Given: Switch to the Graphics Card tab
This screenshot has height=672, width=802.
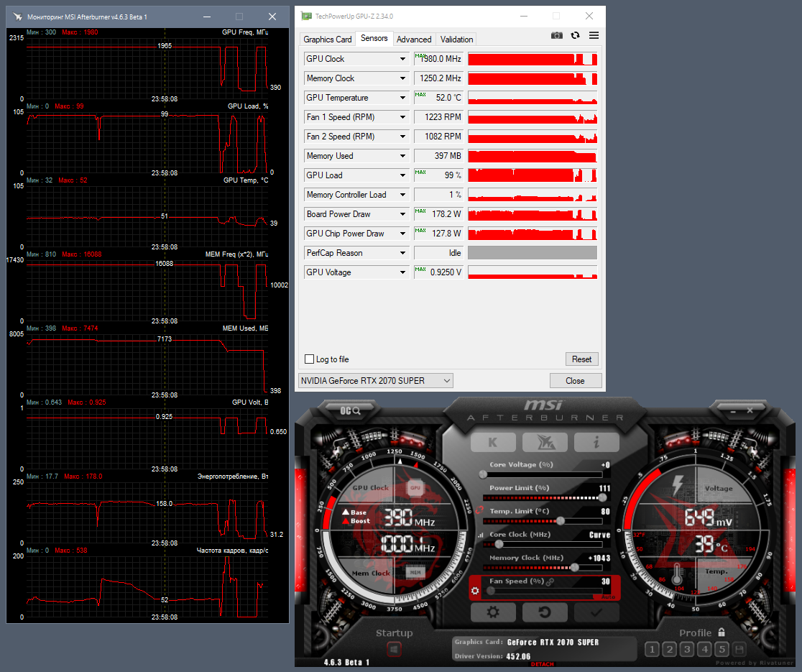Looking at the screenshot, I should click(x=328, y=40).
